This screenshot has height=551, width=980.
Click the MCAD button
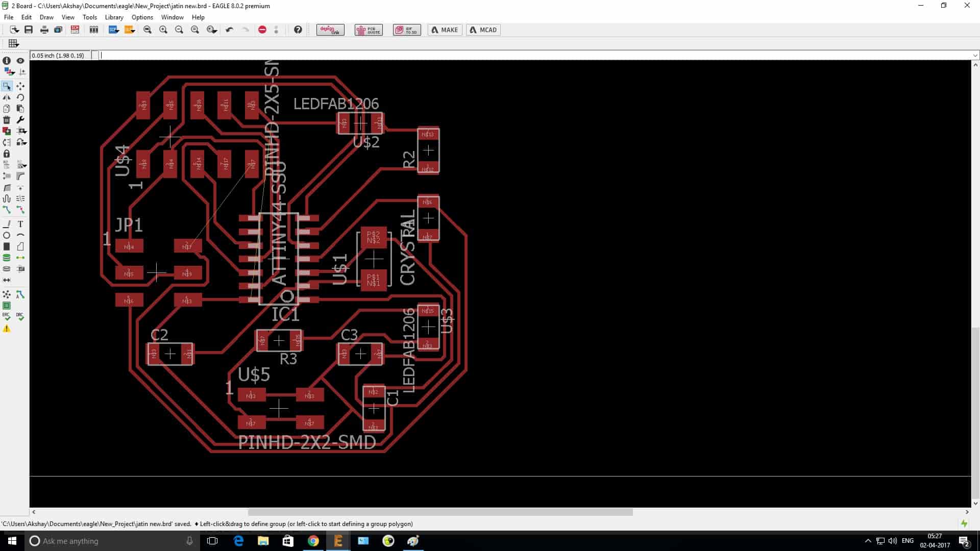coord(483,30)
